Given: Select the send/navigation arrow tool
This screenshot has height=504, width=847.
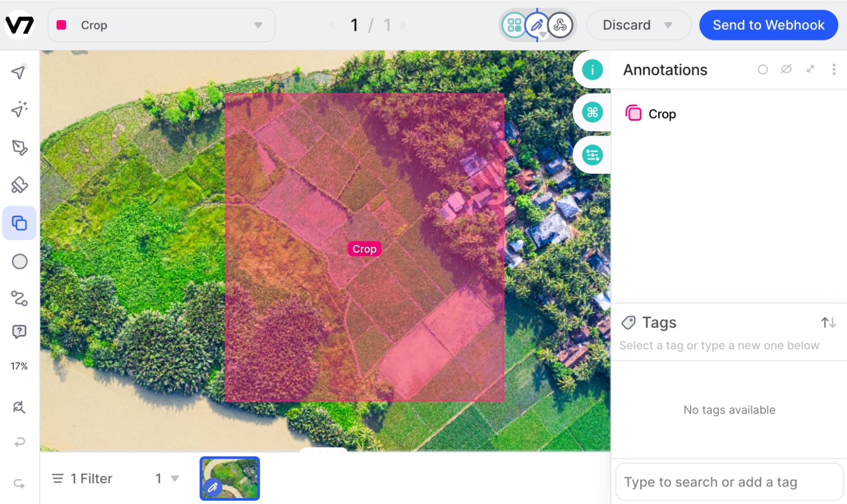Looking at the screenshot, I should tap(19, 72).
